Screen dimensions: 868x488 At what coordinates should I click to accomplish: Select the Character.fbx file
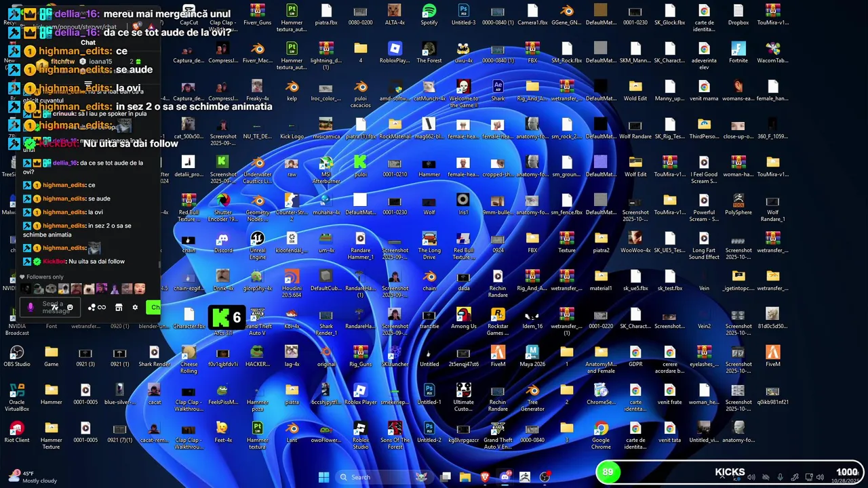click(x=189, y=318)
